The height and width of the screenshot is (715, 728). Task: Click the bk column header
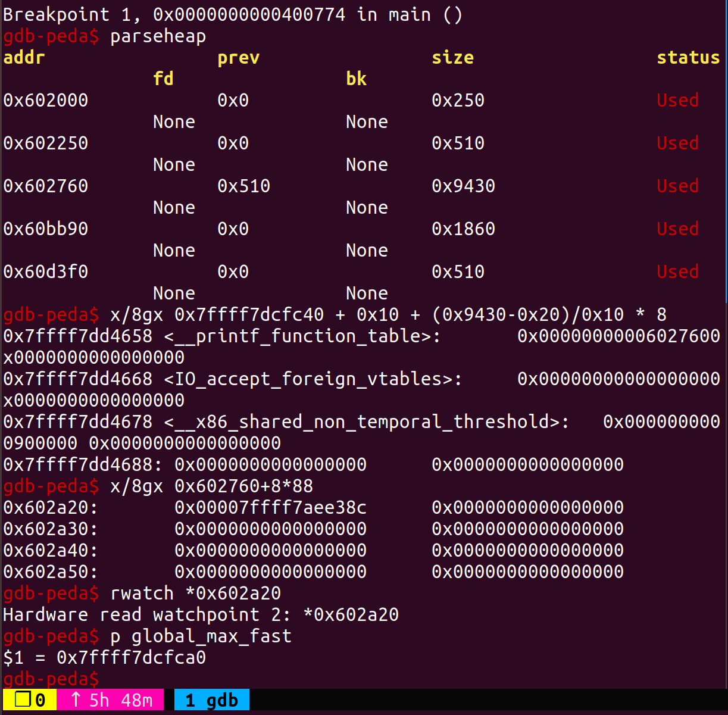pyautogui.click(x=356, y=79)
